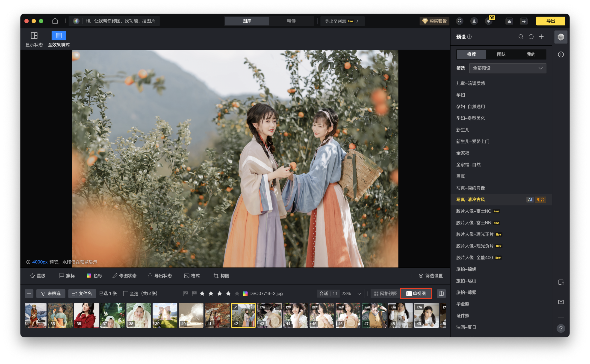Click the compare split view icon
The image size is (590, 364).
[x=441, y=294]
